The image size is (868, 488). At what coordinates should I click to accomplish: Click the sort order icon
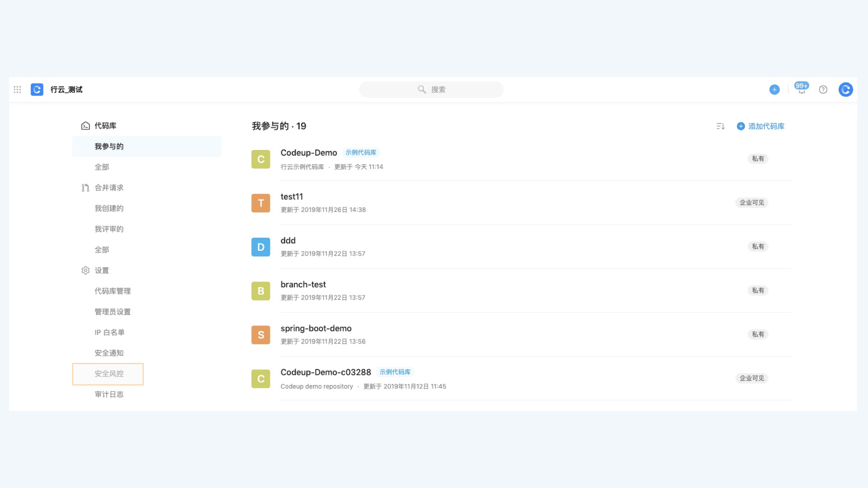point(721,126)
